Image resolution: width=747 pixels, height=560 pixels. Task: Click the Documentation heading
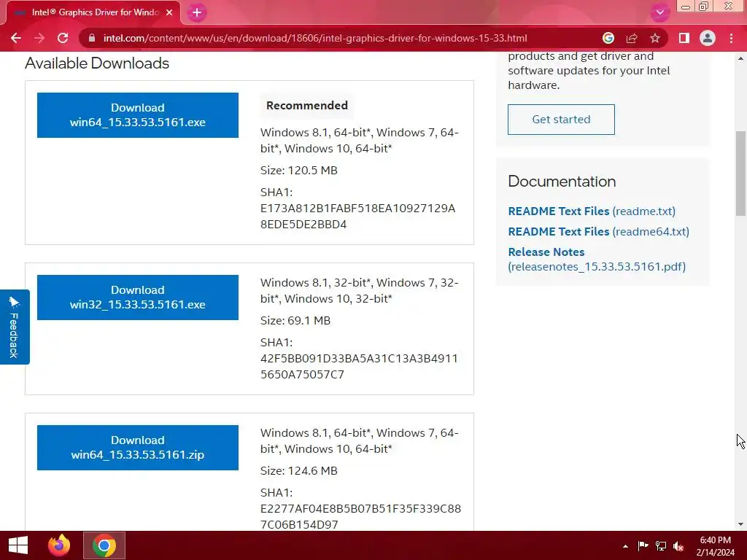562,182
